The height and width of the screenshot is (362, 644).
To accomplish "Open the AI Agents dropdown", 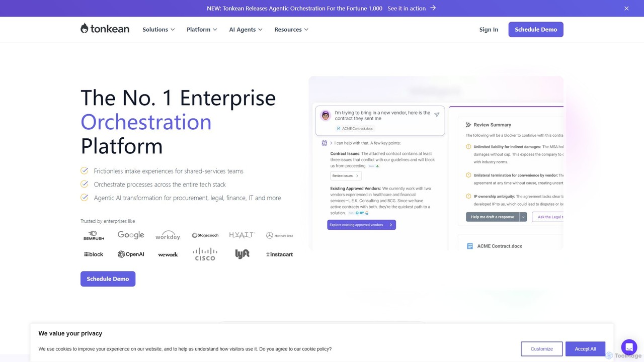I will (x=246, y=30).
